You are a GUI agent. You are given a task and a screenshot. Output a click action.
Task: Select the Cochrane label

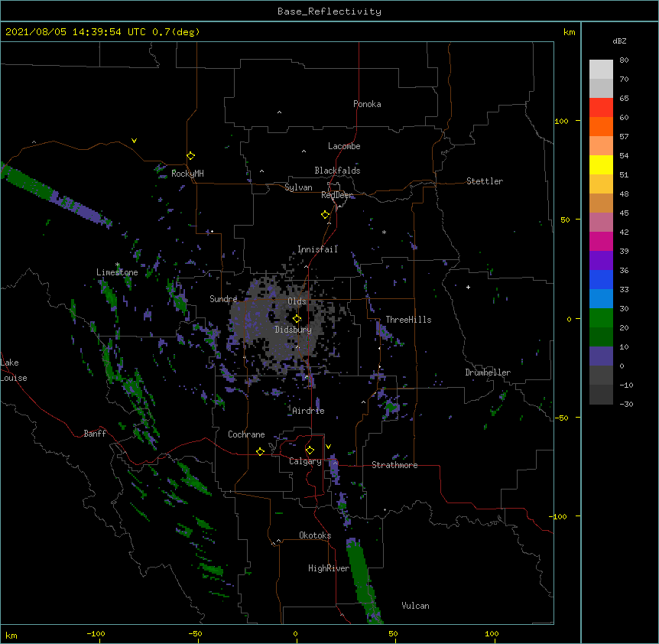point(246,434)
